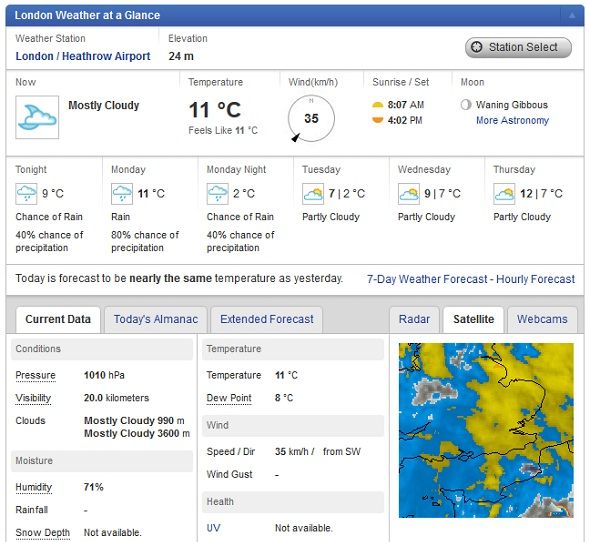The height and width of the screenshot is (542, 590).
Task: Switch to Today's Almanac tab
Action: [156, 320]
